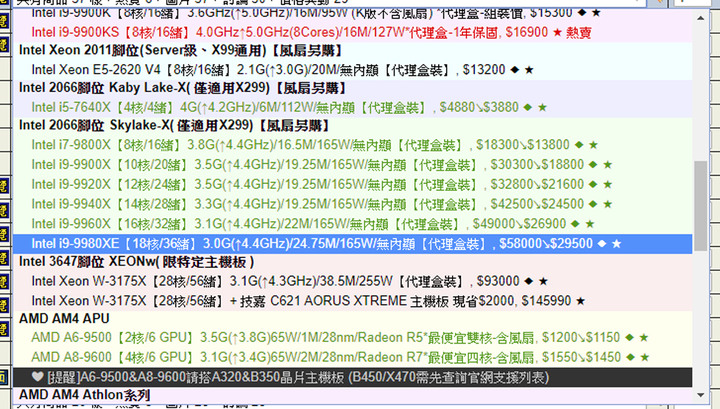Click the list scrollbar down arrow
Viewport: 720px width, 409px height.
pyautogui.click(x=700, y=395)
